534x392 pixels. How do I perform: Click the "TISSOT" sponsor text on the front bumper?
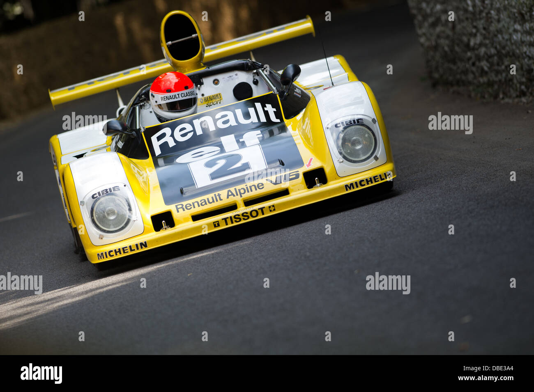(x=244, y=216)
